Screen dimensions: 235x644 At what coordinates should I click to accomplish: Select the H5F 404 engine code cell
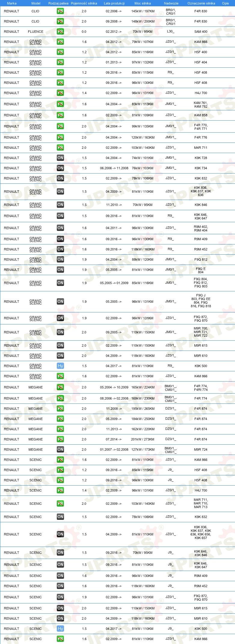click(x=201, y=62)
